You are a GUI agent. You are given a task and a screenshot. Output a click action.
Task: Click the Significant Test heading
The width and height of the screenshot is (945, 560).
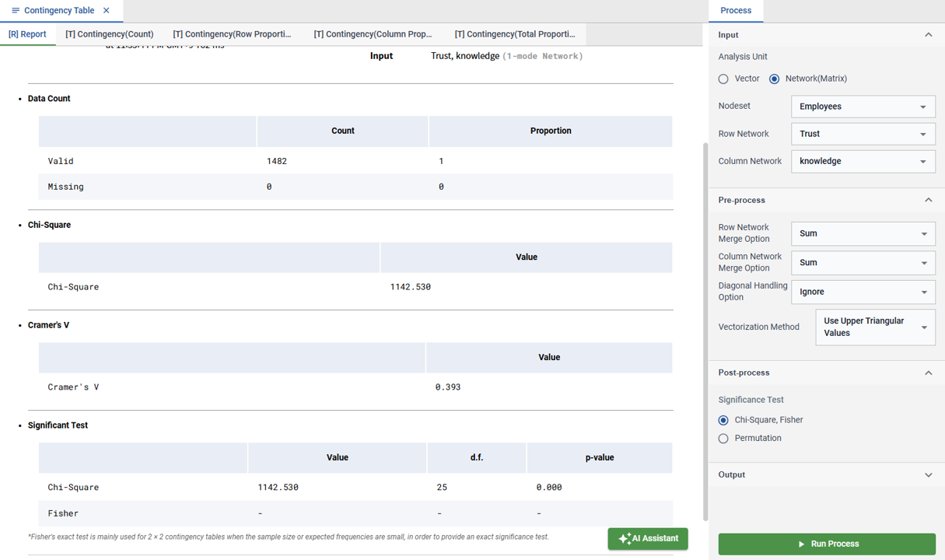(x=58, y=425)
